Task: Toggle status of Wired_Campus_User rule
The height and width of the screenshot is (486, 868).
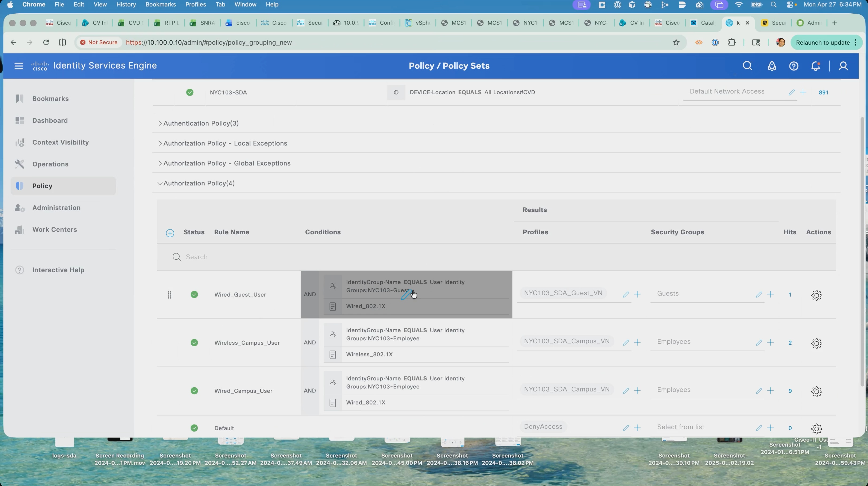Action: pos(194,391)
